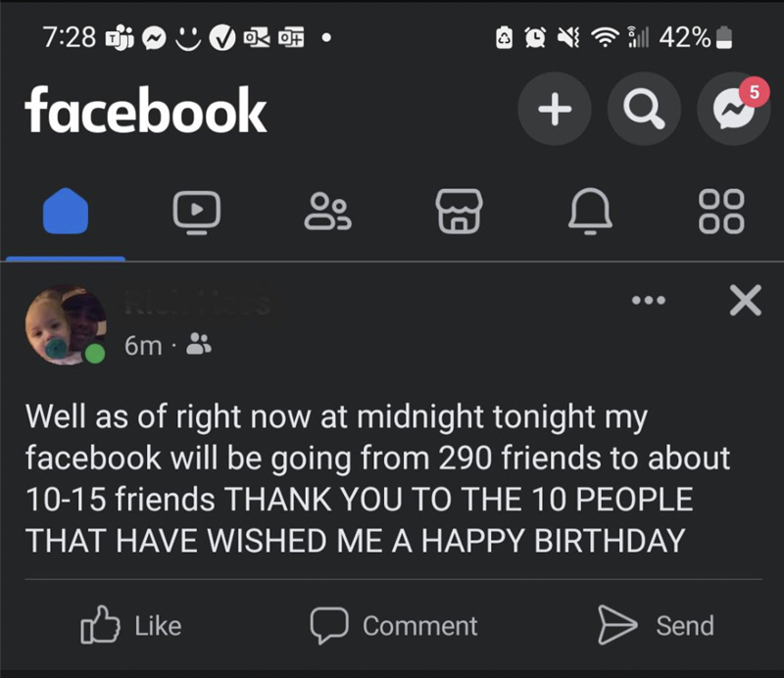Open the grid menu tab
The height and width of the screenshot is (678, 784).
pyautogui.click(x=721, y=210)
